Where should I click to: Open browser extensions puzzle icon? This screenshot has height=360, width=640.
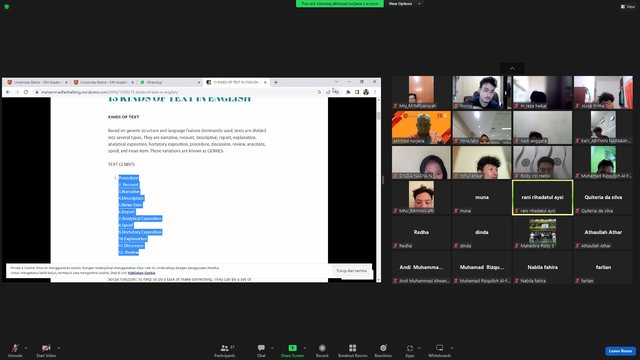pos(348,92)
